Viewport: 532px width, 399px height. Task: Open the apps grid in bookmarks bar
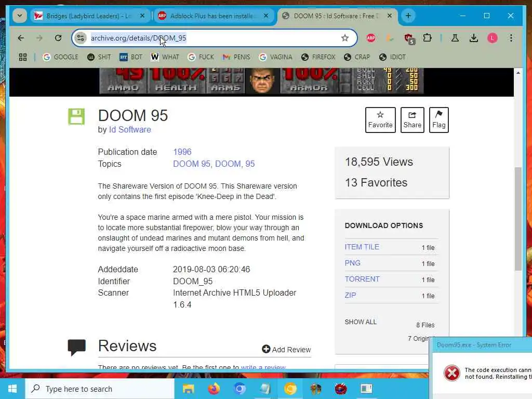23,57
